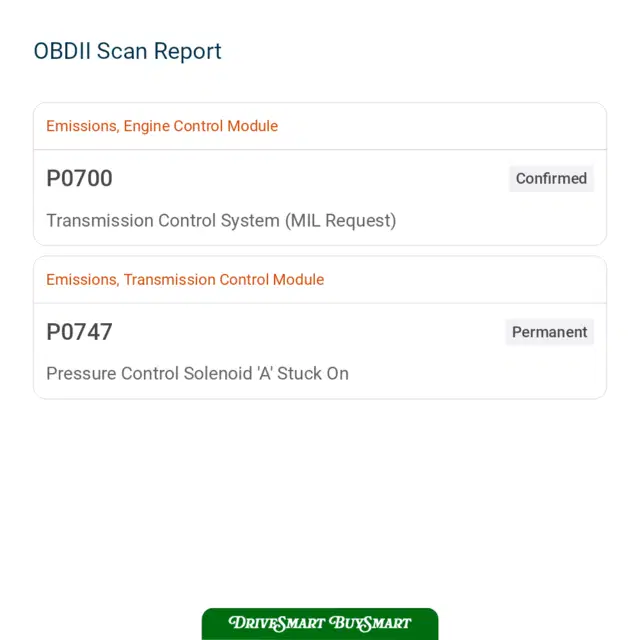Open the Engine Control Module P0700 card

tap(320, 174)
